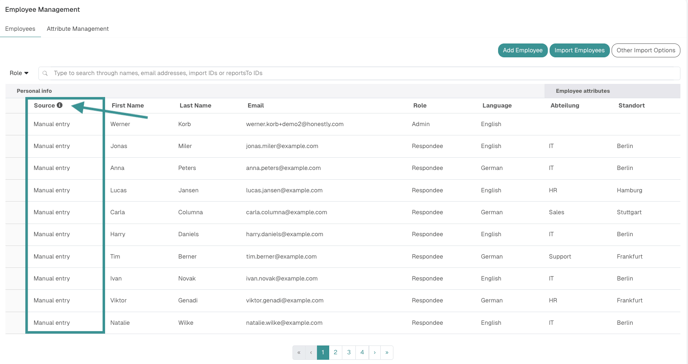This screenshot has height=364, width=688.
Task: Click the search magnifier icon
Action: (45, 73)
